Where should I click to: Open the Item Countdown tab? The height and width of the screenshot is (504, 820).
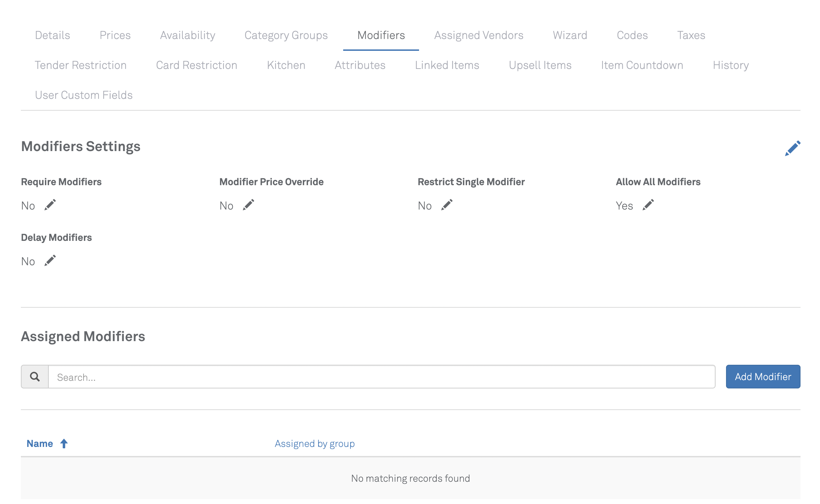pos(642,65)
